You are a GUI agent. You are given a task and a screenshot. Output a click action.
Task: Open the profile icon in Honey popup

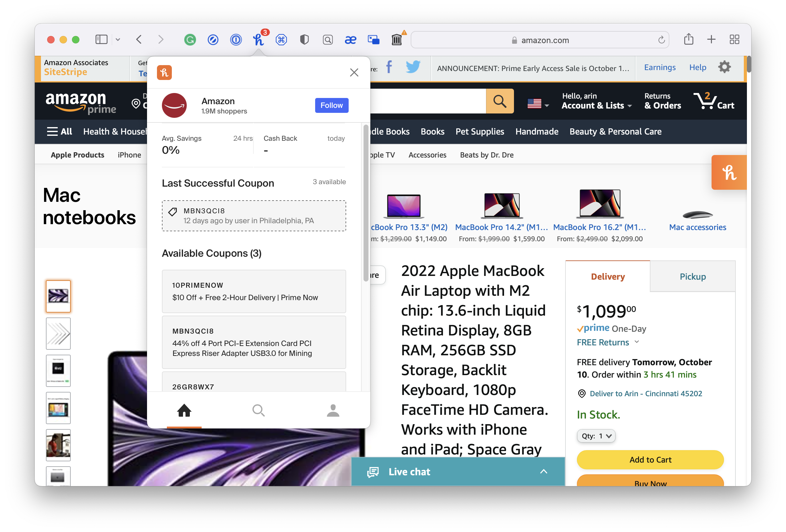point(333,410)
